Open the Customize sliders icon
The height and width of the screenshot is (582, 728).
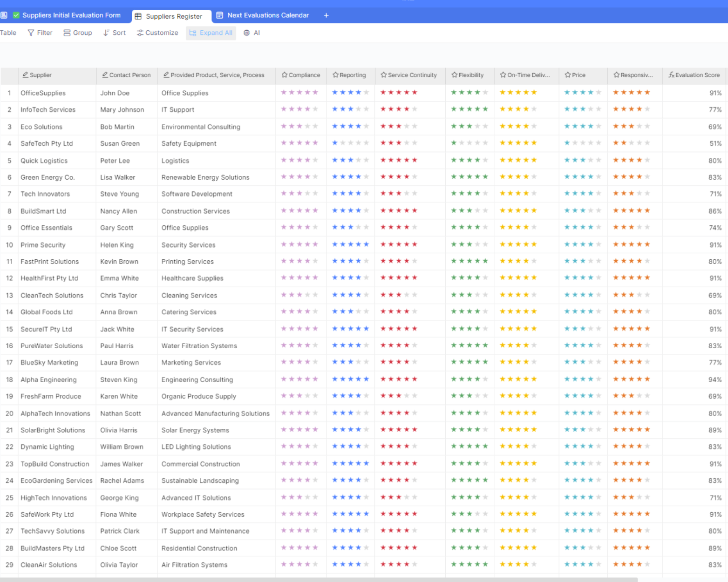pyautogui.click(x=140, y=33)
